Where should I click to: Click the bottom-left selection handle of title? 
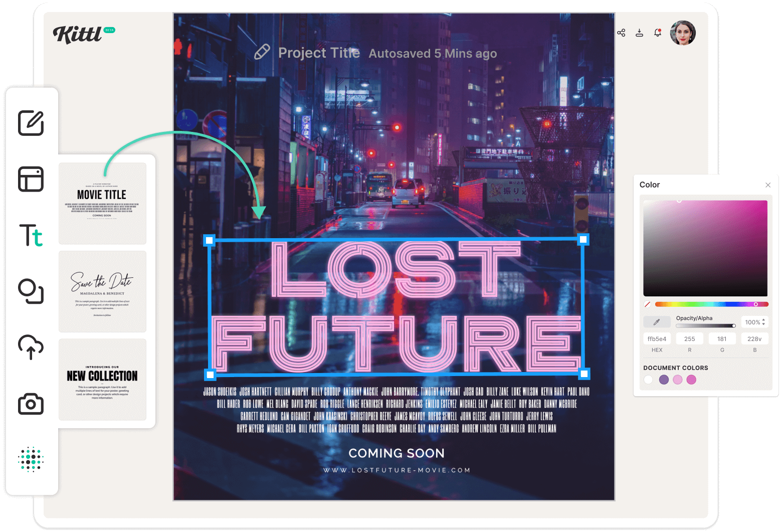click(211, 375)
